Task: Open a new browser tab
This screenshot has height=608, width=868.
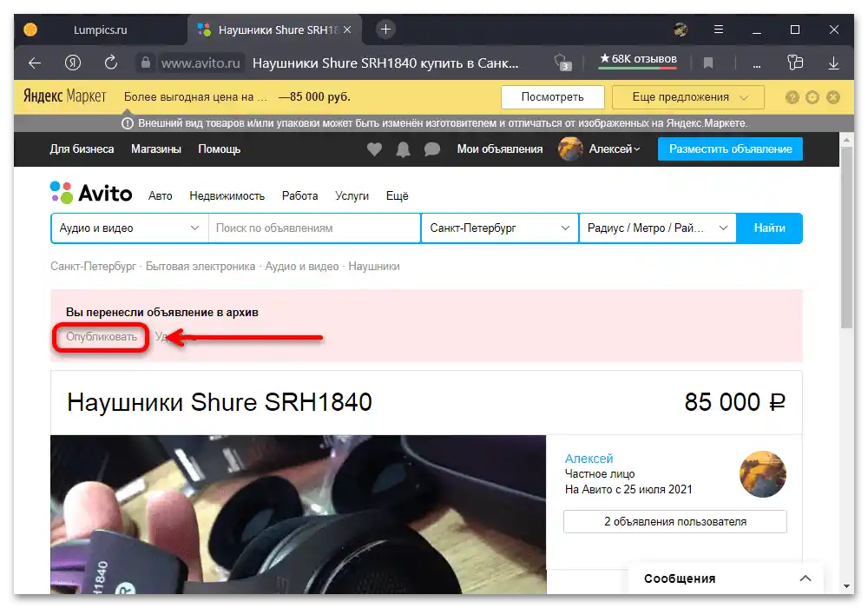Action: [386, 30]
